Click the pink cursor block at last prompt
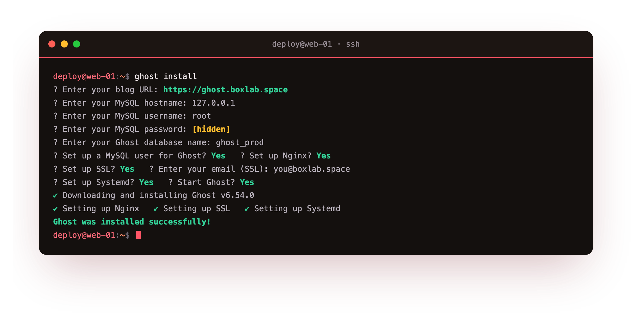 (x=139, y=235)
